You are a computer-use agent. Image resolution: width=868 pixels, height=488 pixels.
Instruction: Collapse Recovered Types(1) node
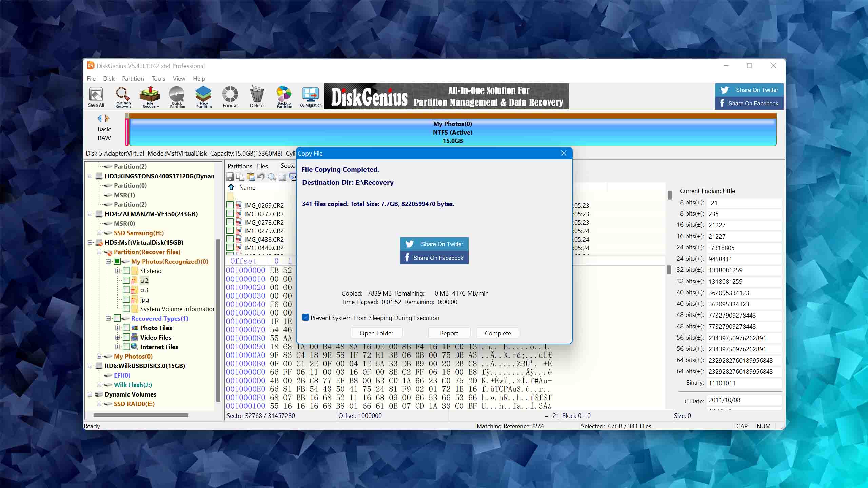[108, 318]
